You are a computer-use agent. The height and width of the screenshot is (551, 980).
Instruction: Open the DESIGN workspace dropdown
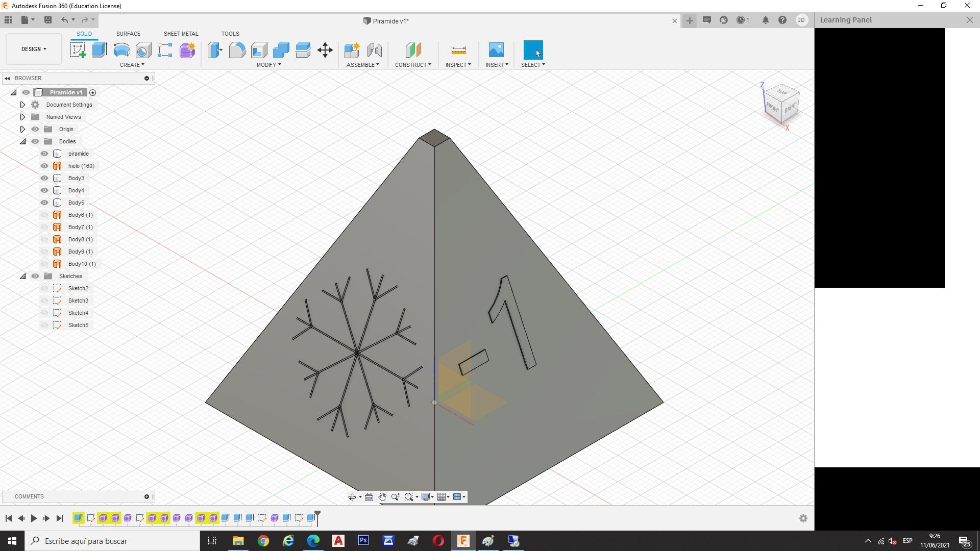click(34, 49)
